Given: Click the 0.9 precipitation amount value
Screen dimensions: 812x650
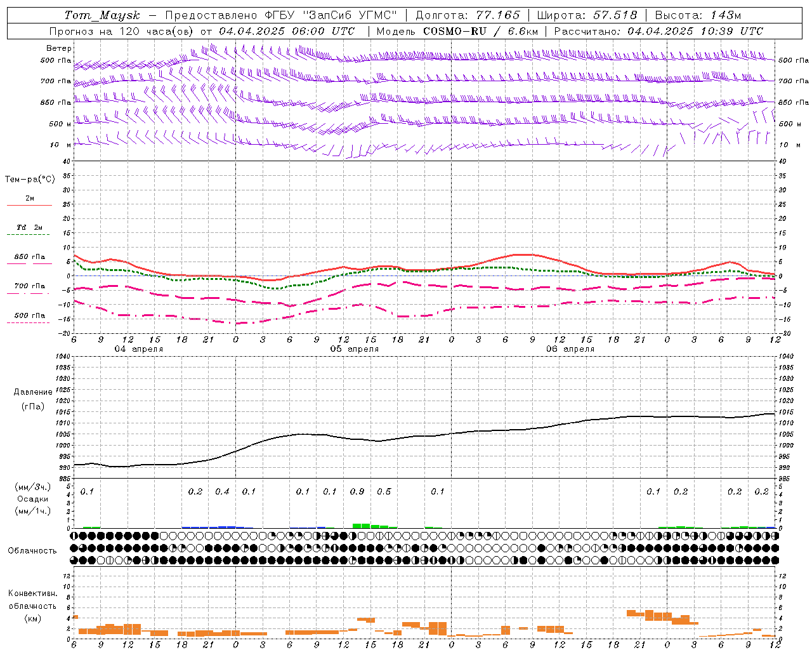Looking at the screenshot, I should (x=357, y=492).
